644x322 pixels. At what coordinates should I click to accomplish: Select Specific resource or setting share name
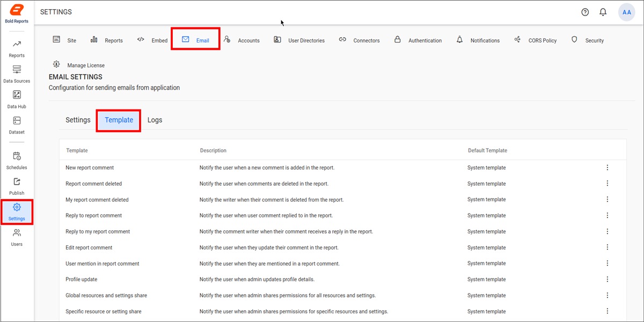[104, 311]
